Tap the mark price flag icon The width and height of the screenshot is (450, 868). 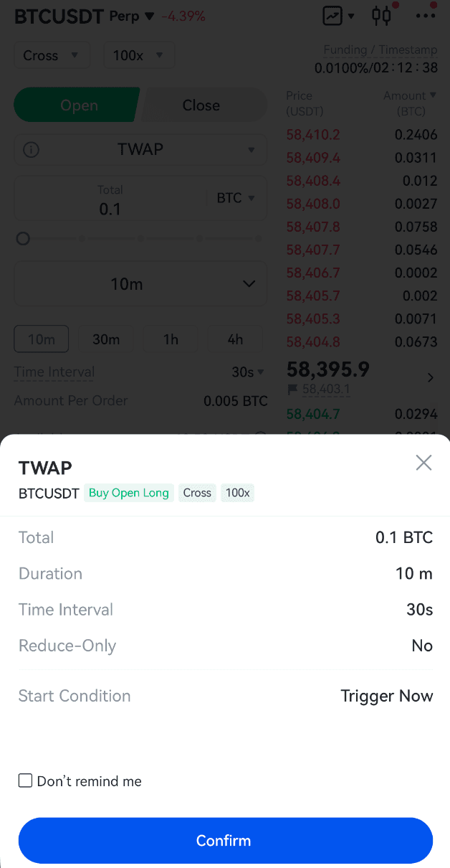tap(292, 390)
